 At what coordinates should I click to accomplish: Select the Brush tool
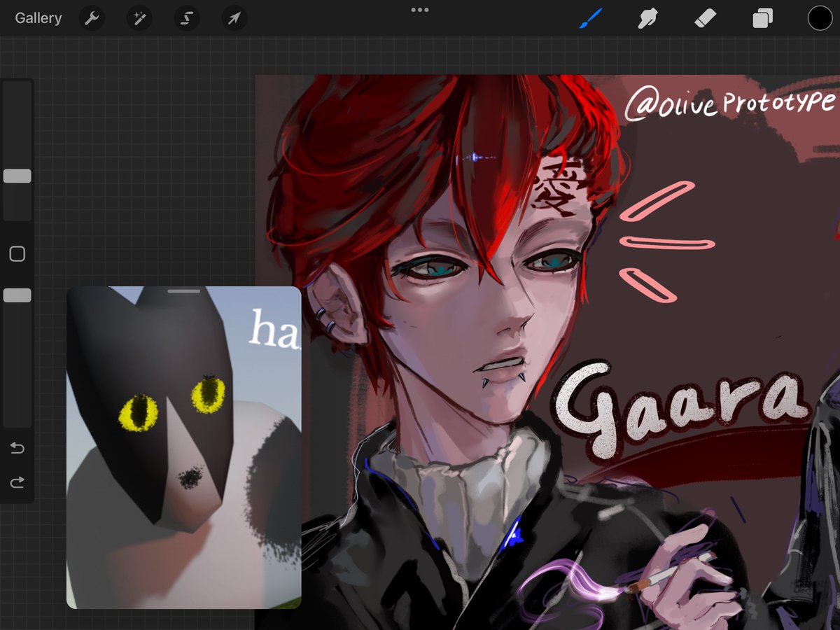point(590,18)
